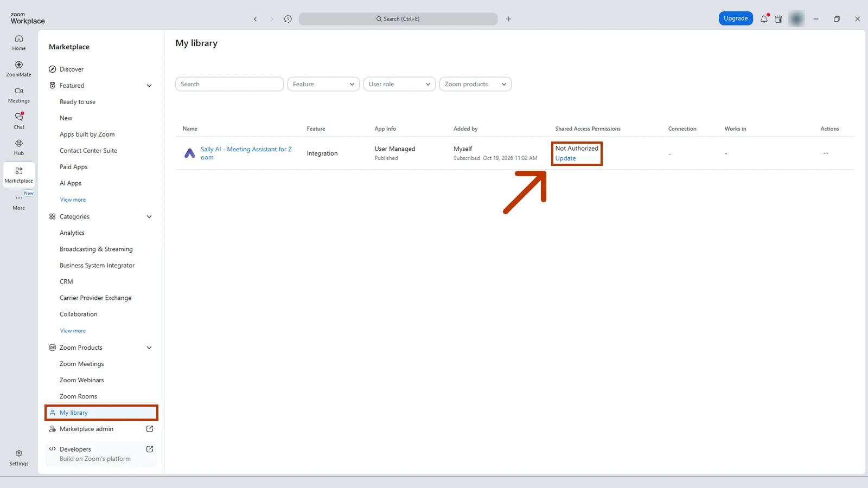Select Contact Center Suite
868x488 pixels.
tap(88, 151)
